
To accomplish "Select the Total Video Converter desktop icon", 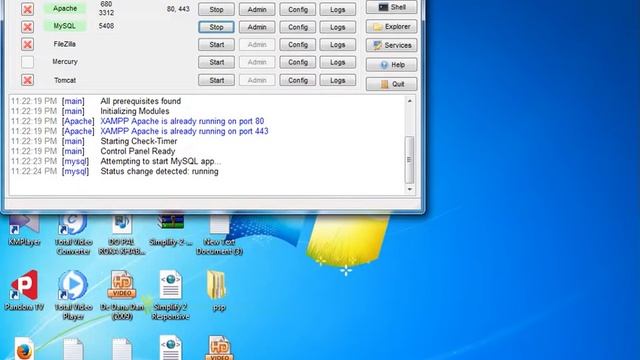I will click(x=73, y=235).
